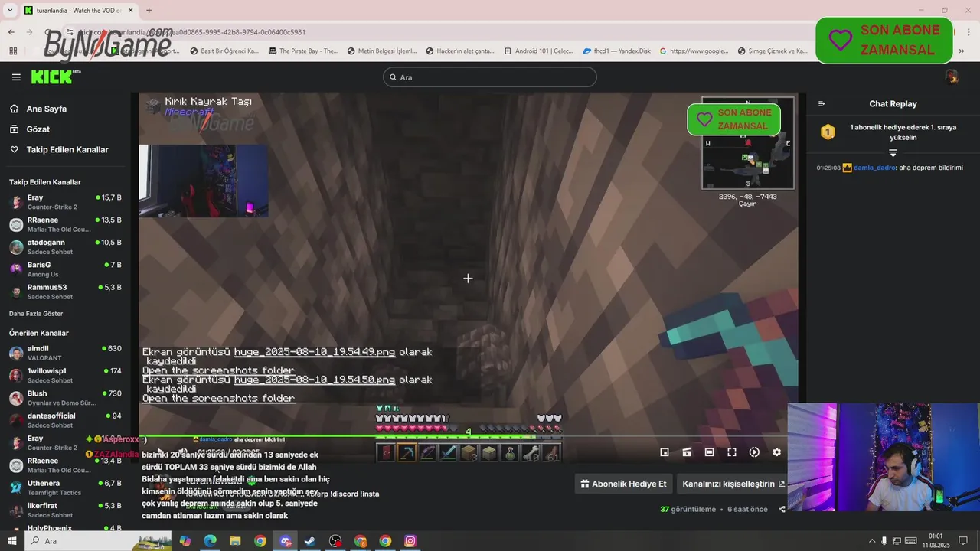Click the Daha Fazla Göster expander

[x=36, y=314]
